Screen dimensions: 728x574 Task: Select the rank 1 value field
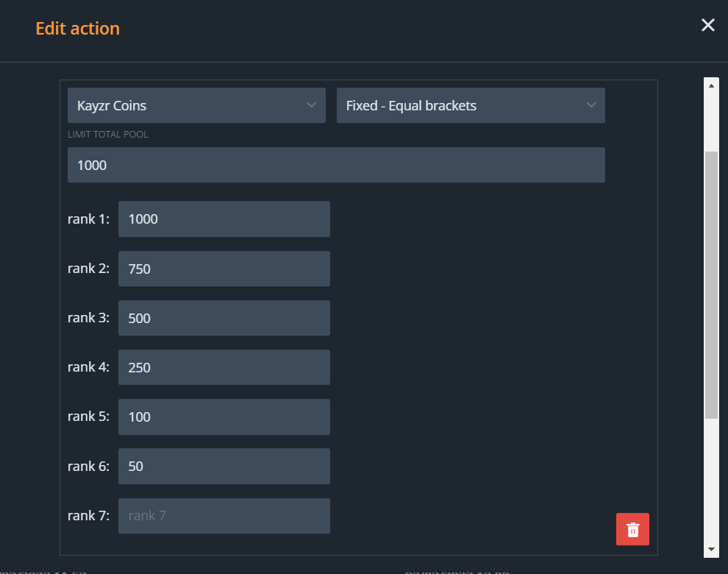pos(224,219)
